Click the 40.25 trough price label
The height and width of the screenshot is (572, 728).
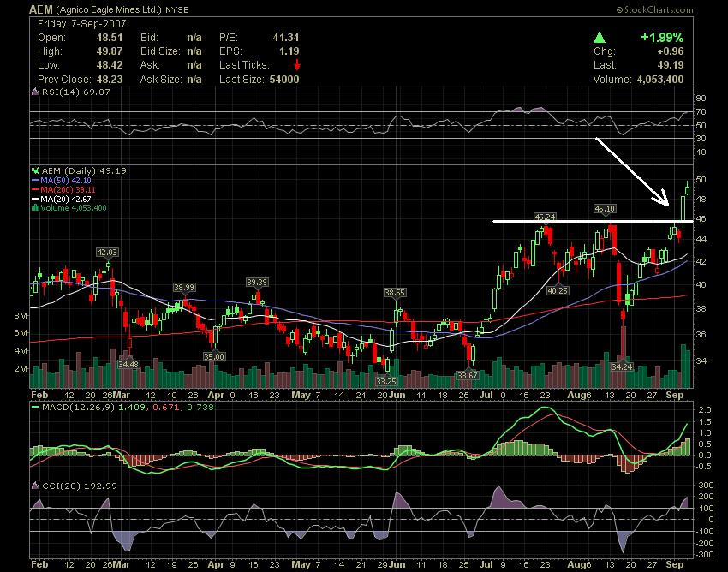tap(558, 290)
